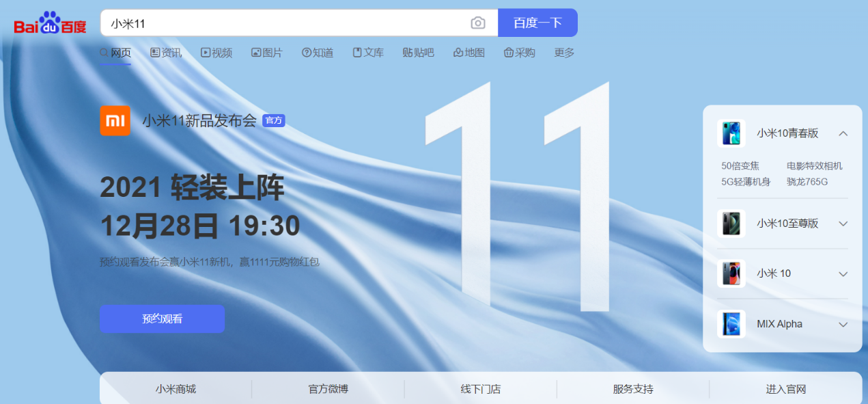Click the 电影特效相机 feature text
This screenshot has width=868, height=404.
815,166
